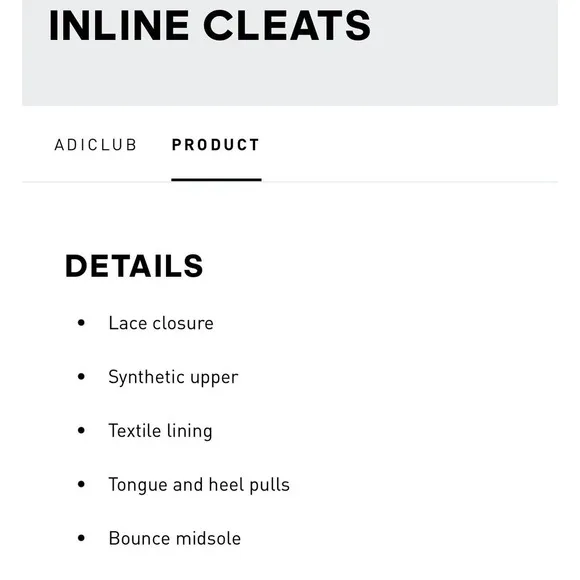Switch to the ADICLUB tab
The width and height of the screenshot is (580, 580).
point(95,145)
